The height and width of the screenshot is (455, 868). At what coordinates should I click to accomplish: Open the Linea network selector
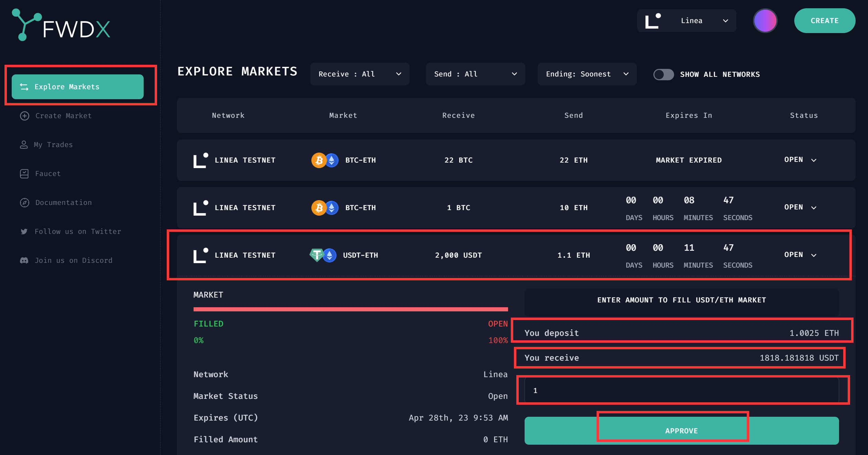686,21
